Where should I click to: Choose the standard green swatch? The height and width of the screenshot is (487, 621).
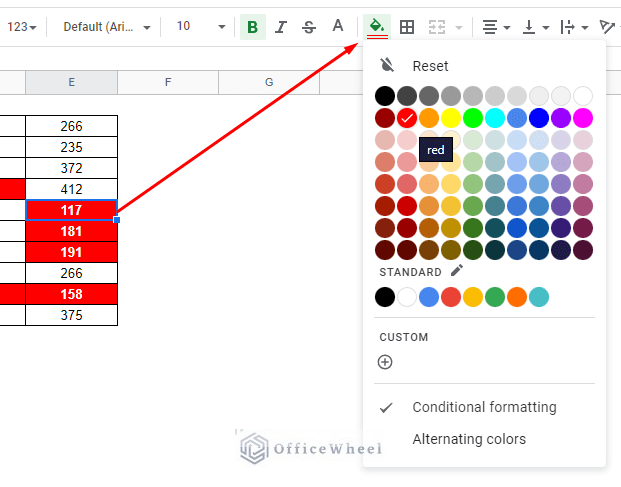[x=495, y=297]
